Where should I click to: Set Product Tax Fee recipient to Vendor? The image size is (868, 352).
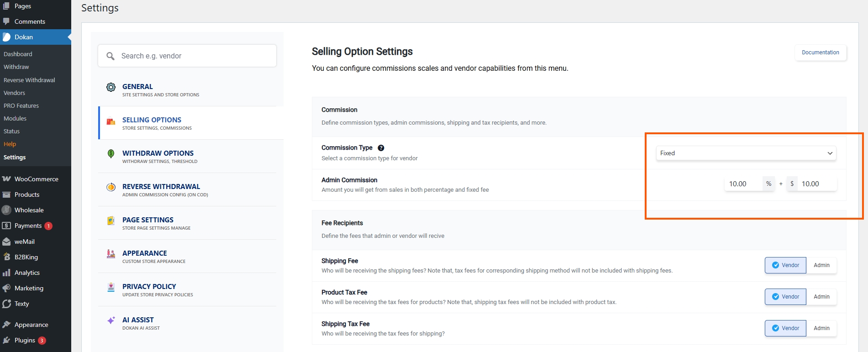785,297
